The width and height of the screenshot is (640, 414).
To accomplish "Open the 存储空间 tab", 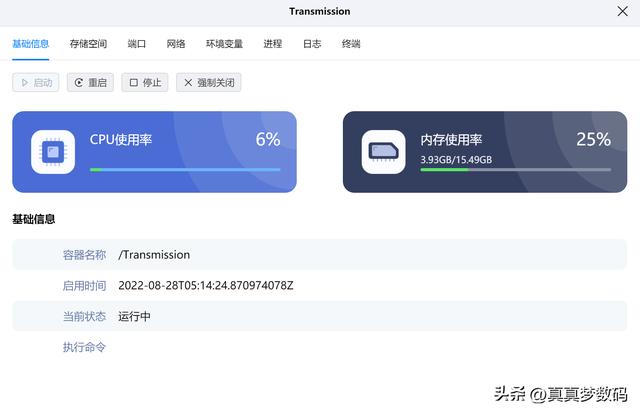I will [x=88, y=44].
